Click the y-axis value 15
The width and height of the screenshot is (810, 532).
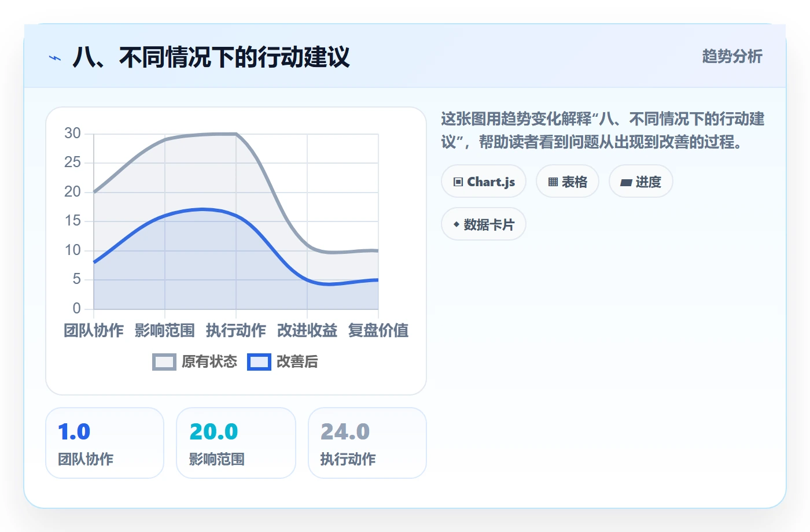point(72,221)
